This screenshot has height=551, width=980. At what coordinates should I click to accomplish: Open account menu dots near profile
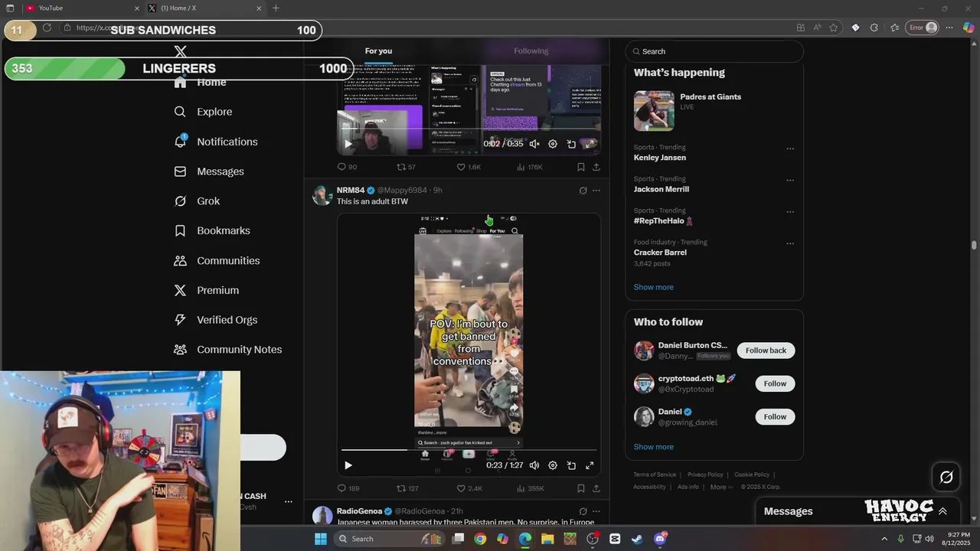tap(289, 502)
